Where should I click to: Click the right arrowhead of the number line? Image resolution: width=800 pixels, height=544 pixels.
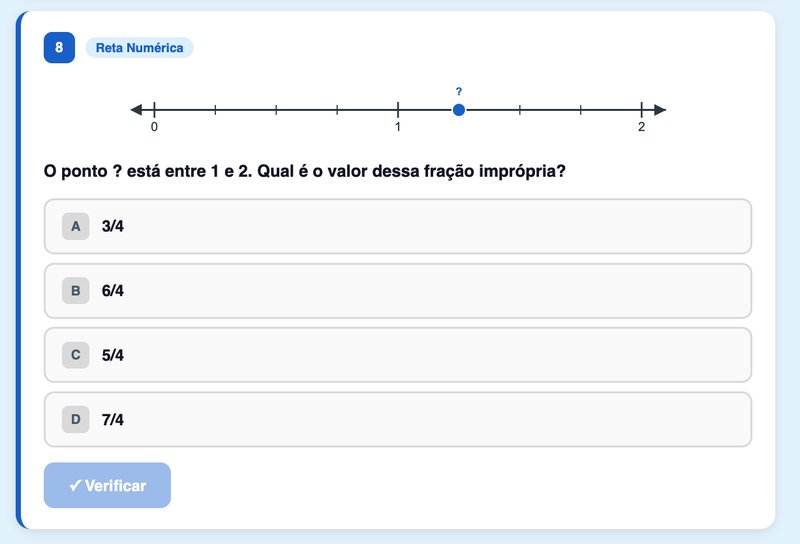(660, 110)
